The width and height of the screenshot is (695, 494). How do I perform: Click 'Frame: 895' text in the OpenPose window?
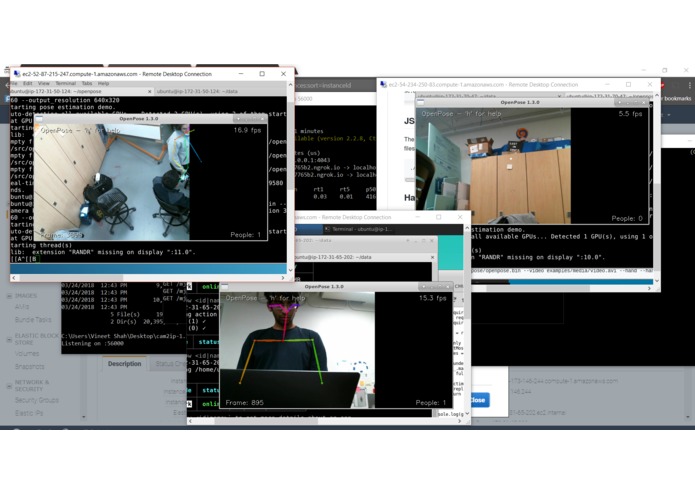[244, 403]
